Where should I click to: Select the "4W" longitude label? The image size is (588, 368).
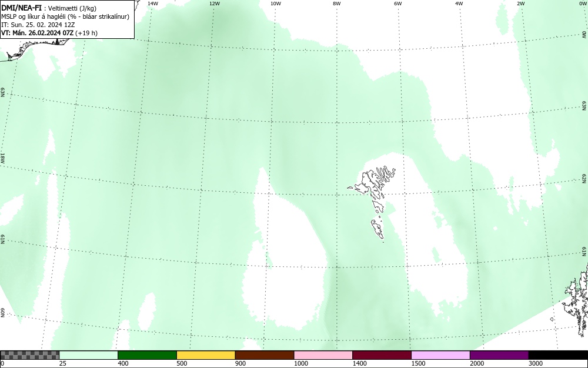[x=459, y=4]
